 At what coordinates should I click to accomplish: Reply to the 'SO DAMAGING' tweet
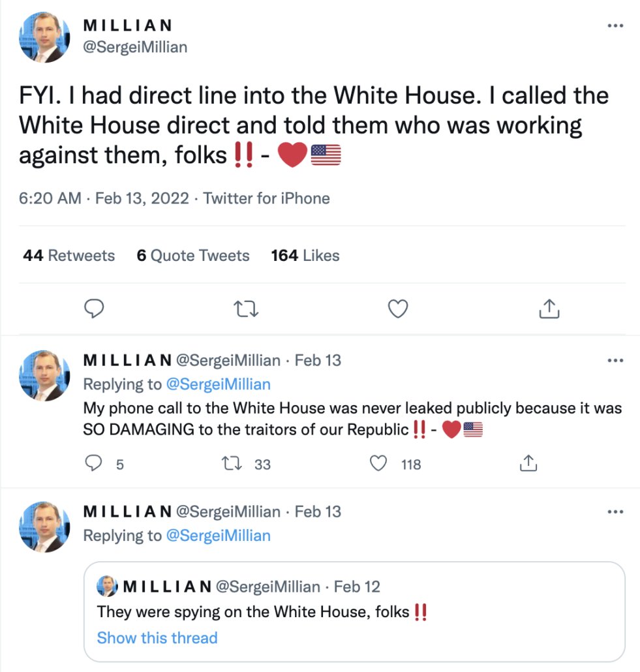pyautogui.click(x=95, y=464)
